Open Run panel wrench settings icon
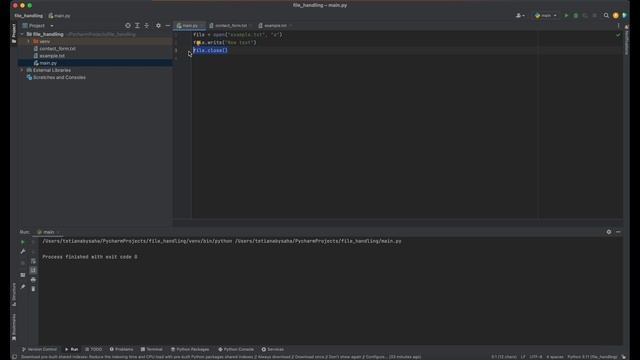 pos(22,251)
